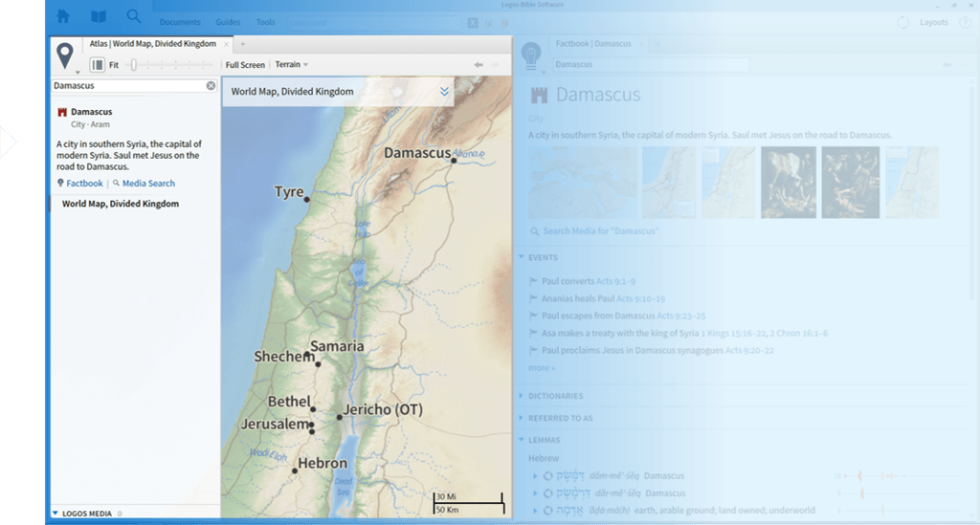Close the Factbook Damascus tab
Viewport: 980px width, 525px height.
coord(640,44)
